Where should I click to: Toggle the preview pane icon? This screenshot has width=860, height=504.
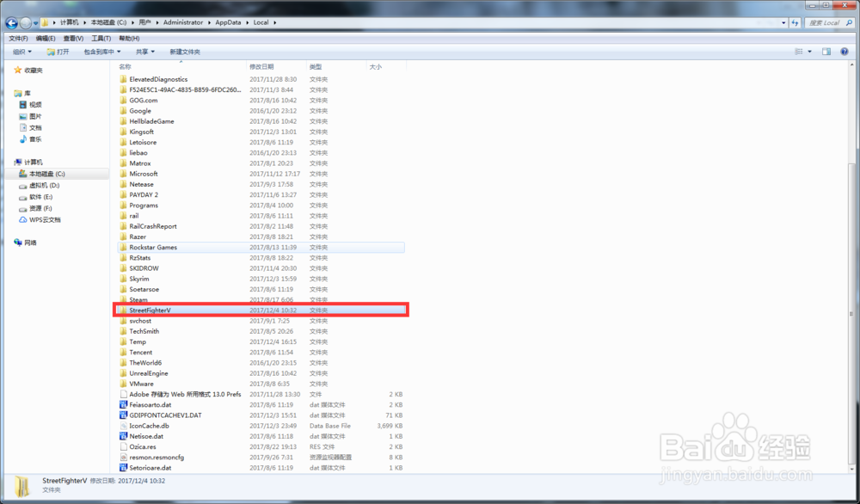click(x=826, y=52)
